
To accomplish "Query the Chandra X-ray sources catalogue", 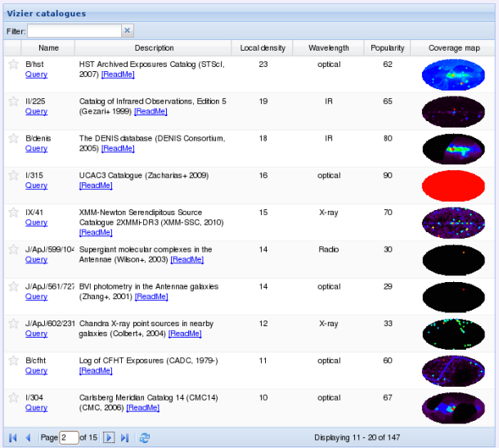I will (x=36, y=334).
